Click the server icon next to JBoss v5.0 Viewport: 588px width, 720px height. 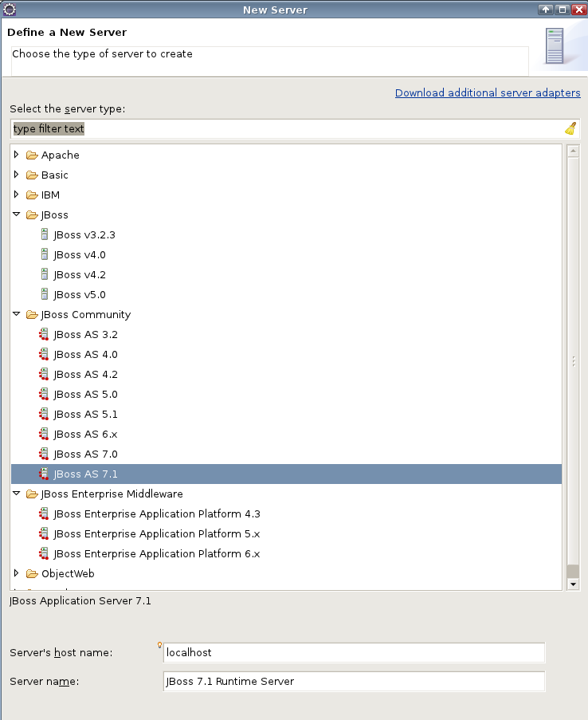click(45, 294)
